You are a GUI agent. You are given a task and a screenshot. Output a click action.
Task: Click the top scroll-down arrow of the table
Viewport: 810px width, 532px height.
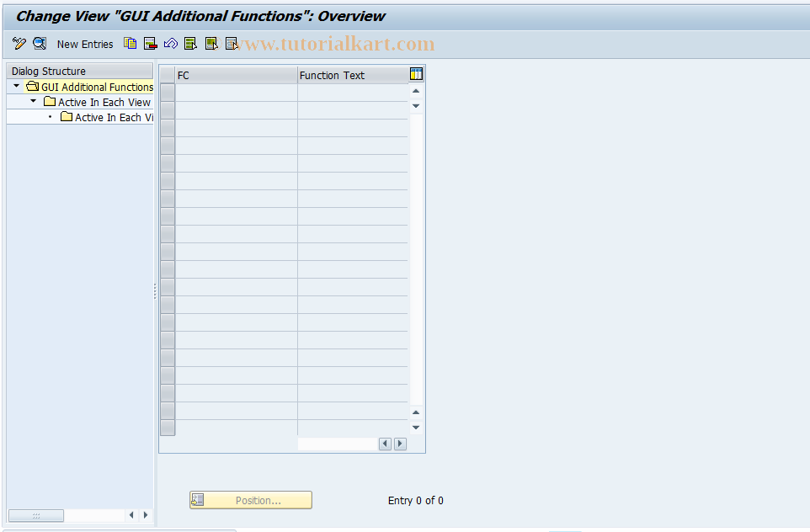tap(416, 106)
